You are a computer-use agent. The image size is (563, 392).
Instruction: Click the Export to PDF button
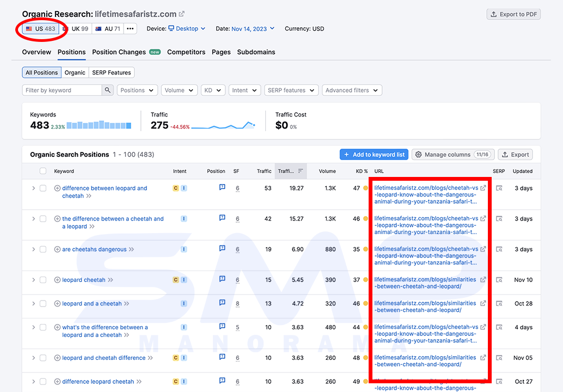tap(513, 14)
